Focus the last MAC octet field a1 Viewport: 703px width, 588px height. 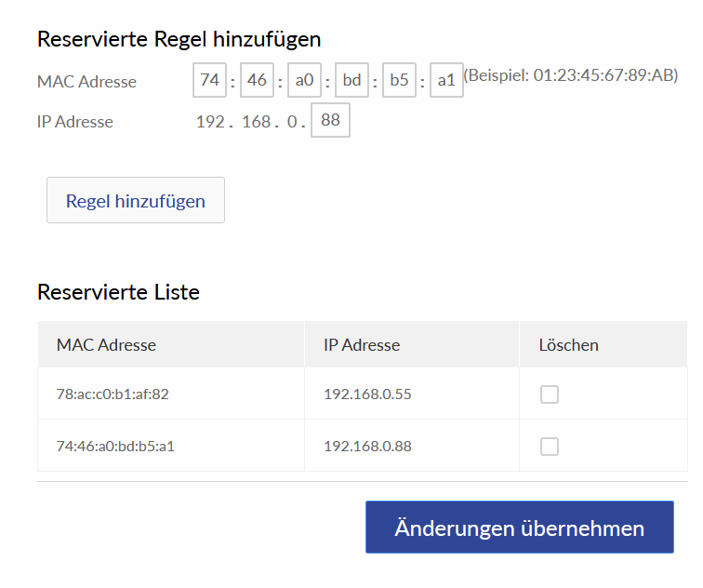[446, 81]
